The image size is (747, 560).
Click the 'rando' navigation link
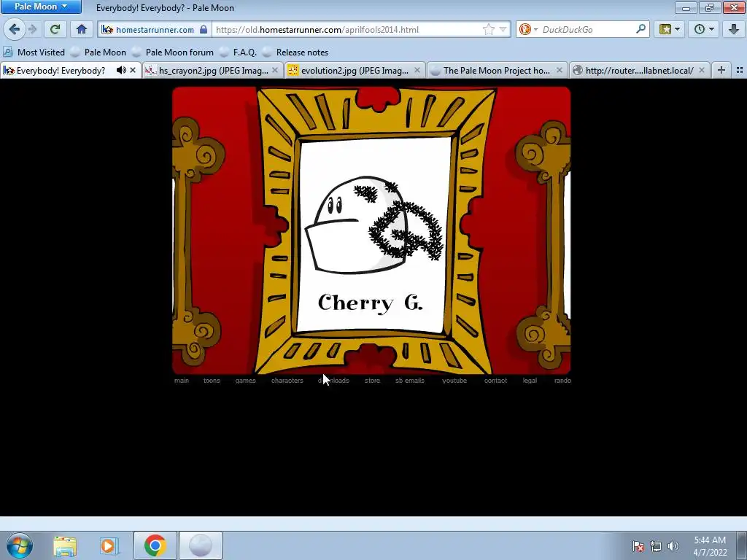[x=562, y=381]
